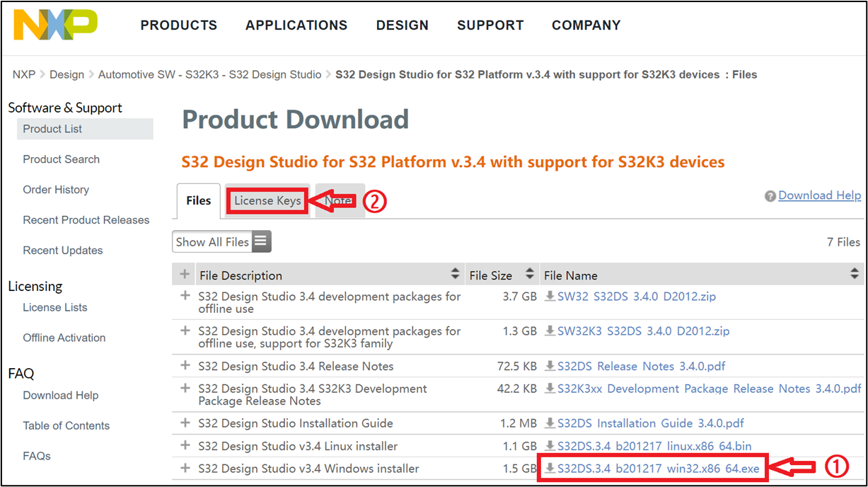Click download icon beside Windows exe file

coord(550,469)
